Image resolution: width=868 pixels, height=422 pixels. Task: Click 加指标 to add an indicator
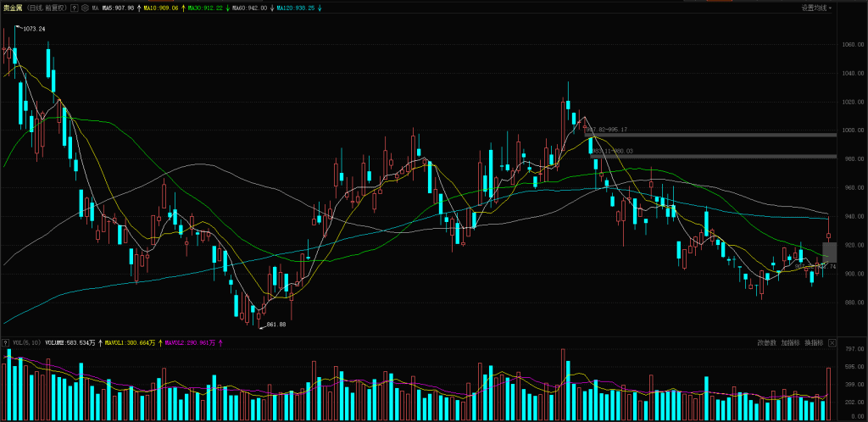(x=790, y=343)
